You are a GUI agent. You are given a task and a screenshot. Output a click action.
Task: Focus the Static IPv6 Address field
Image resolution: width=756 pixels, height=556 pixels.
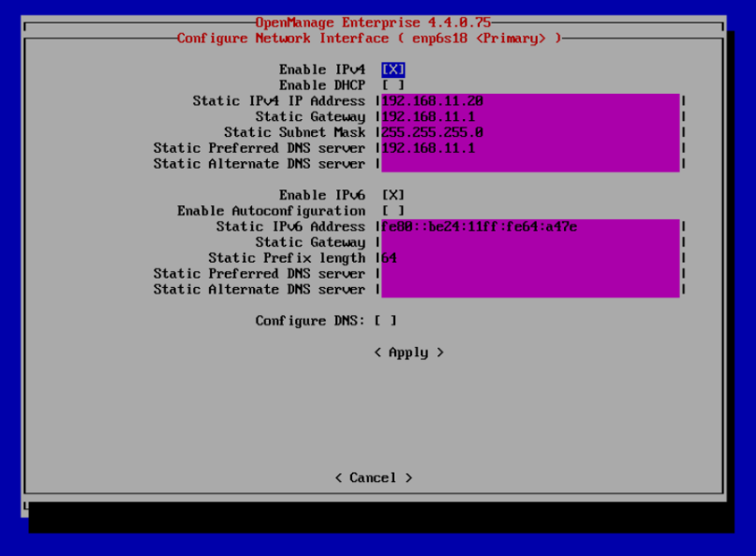530,226
